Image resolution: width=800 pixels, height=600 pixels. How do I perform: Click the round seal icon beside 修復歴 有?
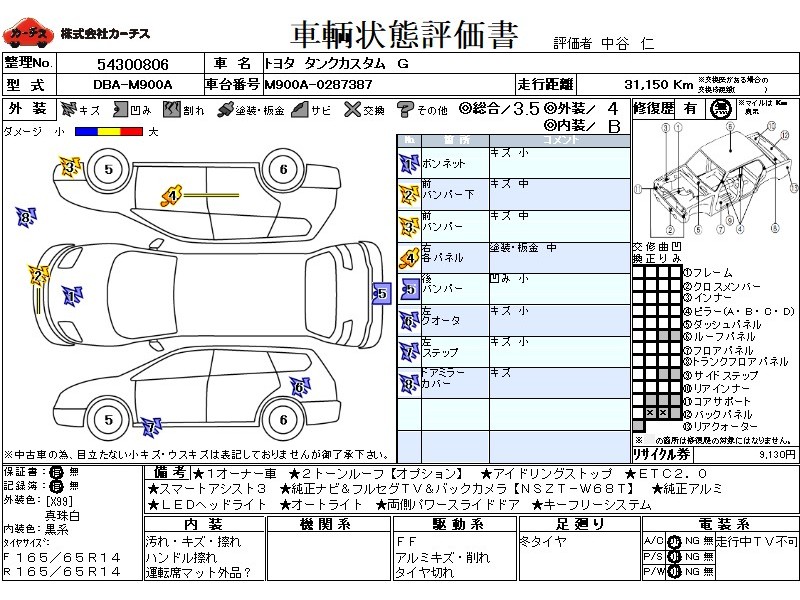click(720, 109)
